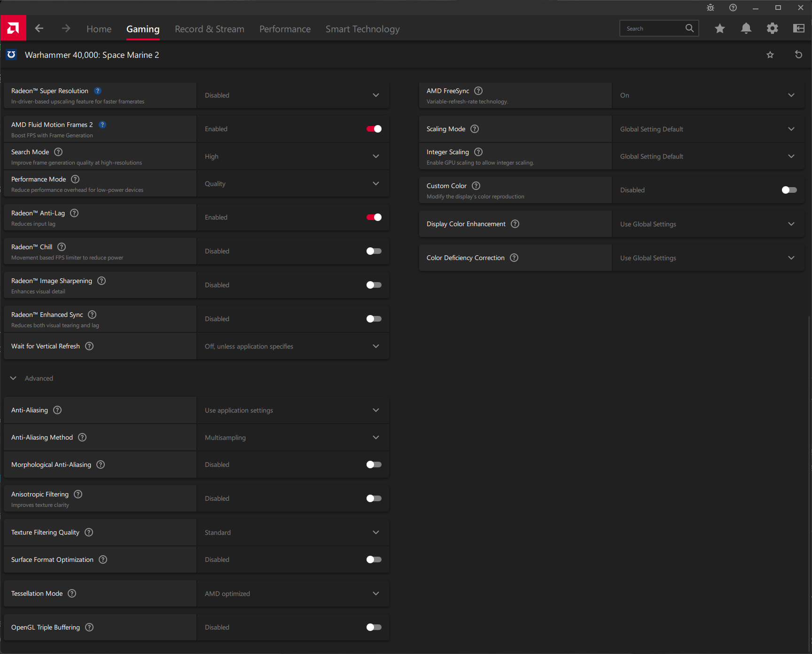This screenshot has width=812, height=654.
Task: Disable AMD Fluid Motion Frames 2 toggle
Action: (x=374, y=129)
